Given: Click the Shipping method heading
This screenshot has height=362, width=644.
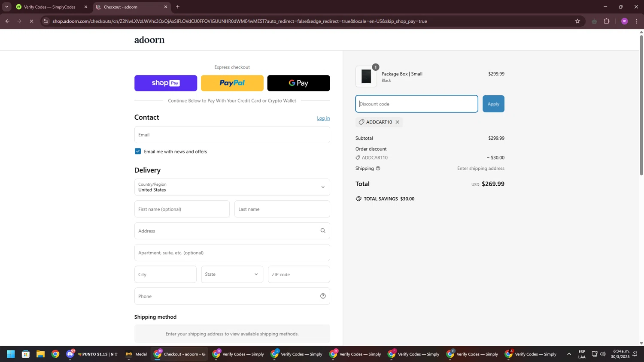Looking at the screenshot, I should coord(155,317).
